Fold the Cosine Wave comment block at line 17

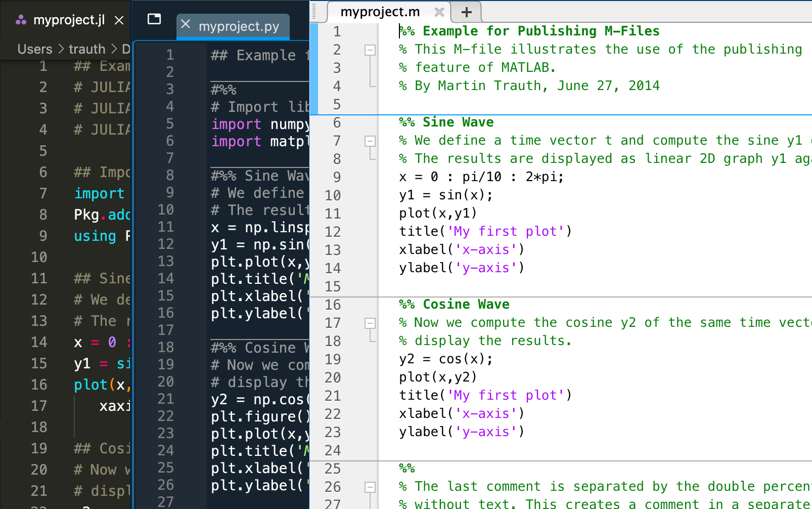[370, 323]
